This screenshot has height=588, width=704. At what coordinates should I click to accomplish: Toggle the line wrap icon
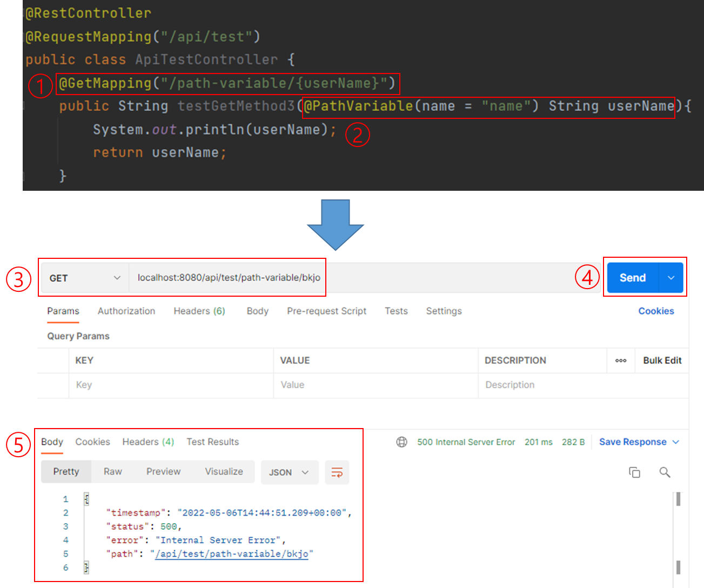337,472
